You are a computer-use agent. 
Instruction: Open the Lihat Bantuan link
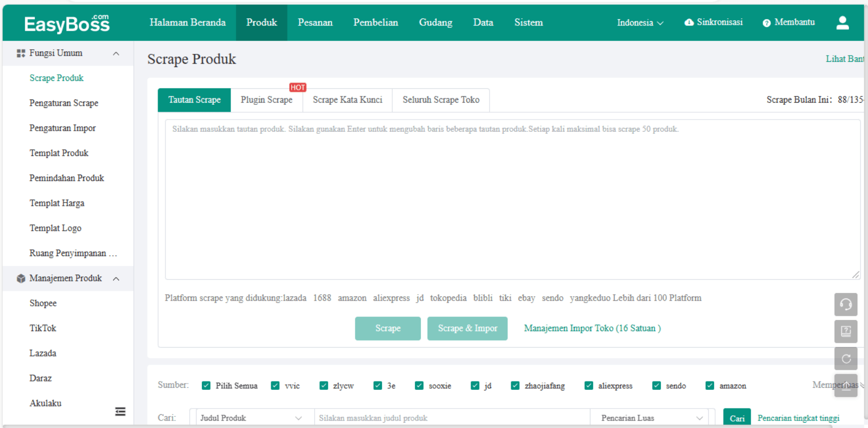[x=845, y=59]
